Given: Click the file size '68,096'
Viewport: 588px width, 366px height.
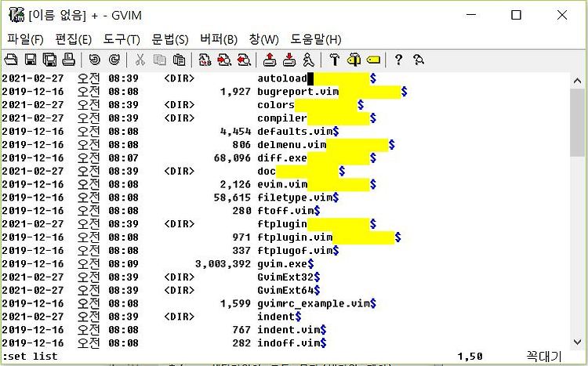Looking at the screenshot, I should pyautogui.click(x=232, y=158).
